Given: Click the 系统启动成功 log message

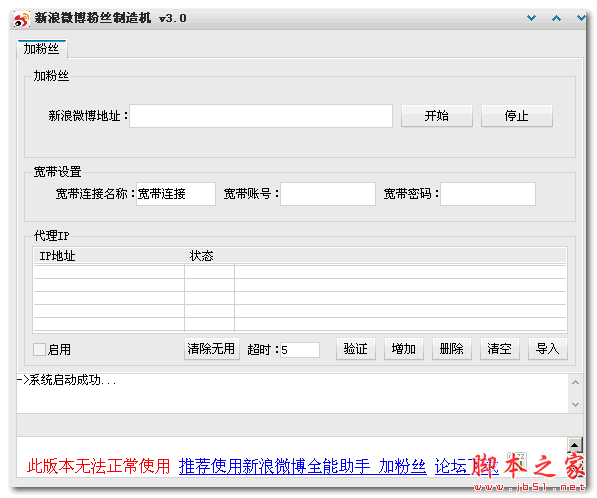Looking at the screenshot, I should 66,380.
